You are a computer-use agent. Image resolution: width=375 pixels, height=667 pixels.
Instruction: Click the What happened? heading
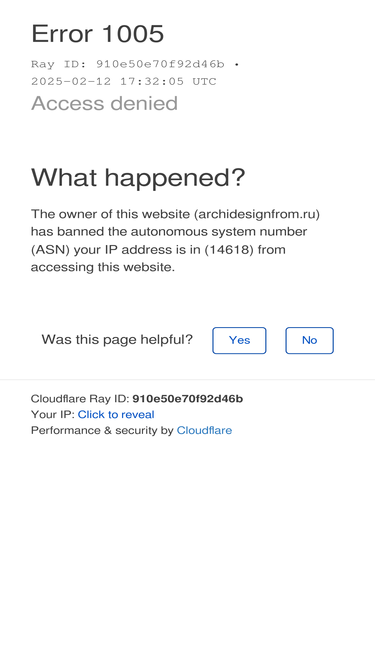point(138,177)
